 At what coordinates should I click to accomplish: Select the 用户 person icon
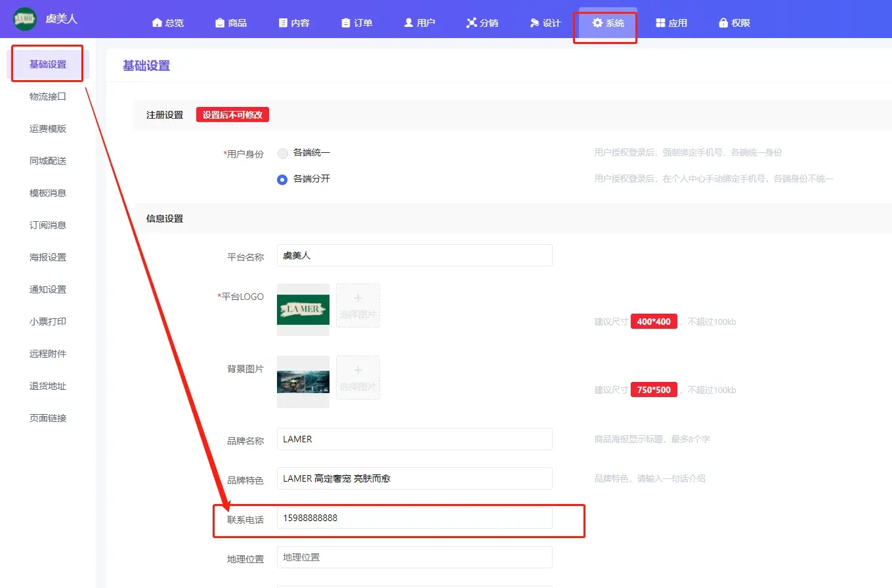point(409,23)
